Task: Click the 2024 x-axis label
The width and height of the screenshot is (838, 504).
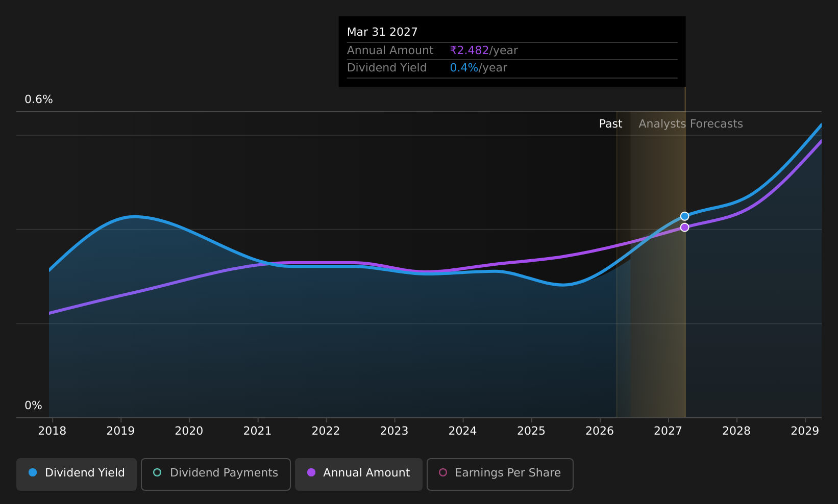Action: 462,431
